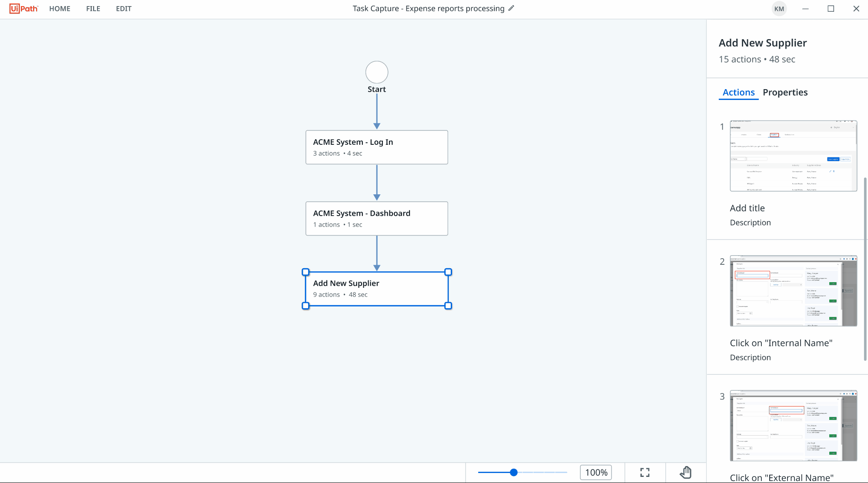Click the 'Add title' field of action 1

[x=747, y=208]
